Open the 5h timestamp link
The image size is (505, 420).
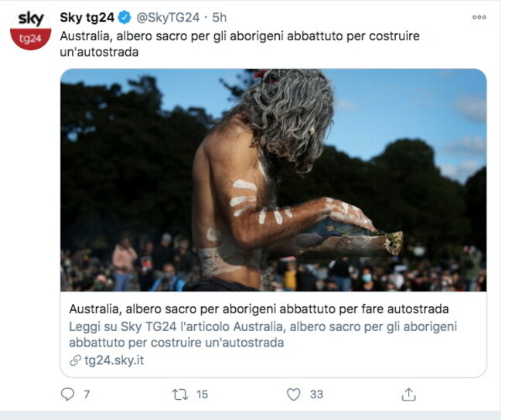tap(220, 17)
